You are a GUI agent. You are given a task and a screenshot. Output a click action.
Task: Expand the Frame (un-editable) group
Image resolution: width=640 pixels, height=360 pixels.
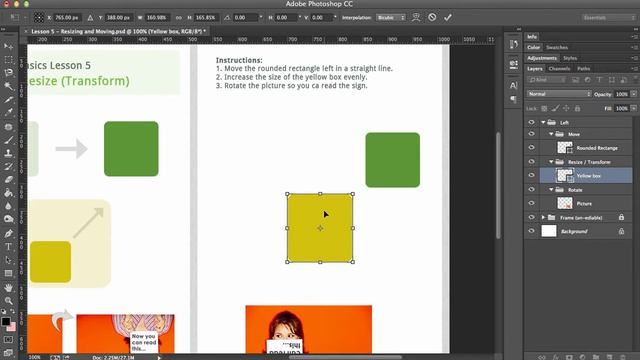pyautogui.click(x=543, y=218)
